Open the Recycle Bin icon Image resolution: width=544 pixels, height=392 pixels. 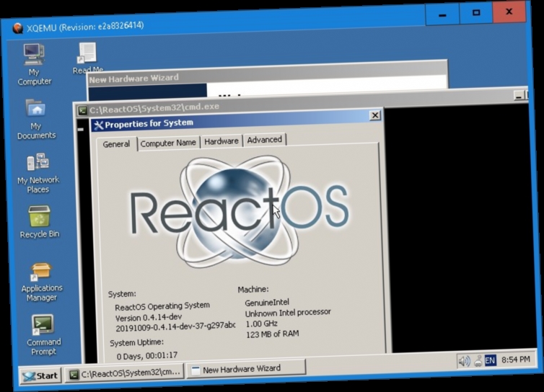[39, 221]
